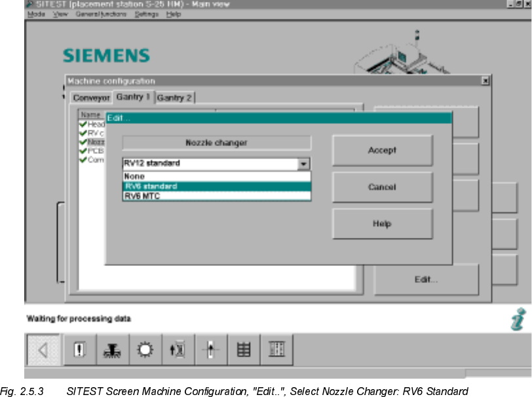This screenshot has height=397, width=532.
Task: Open the Settings menu
Action: click(147, 14)
